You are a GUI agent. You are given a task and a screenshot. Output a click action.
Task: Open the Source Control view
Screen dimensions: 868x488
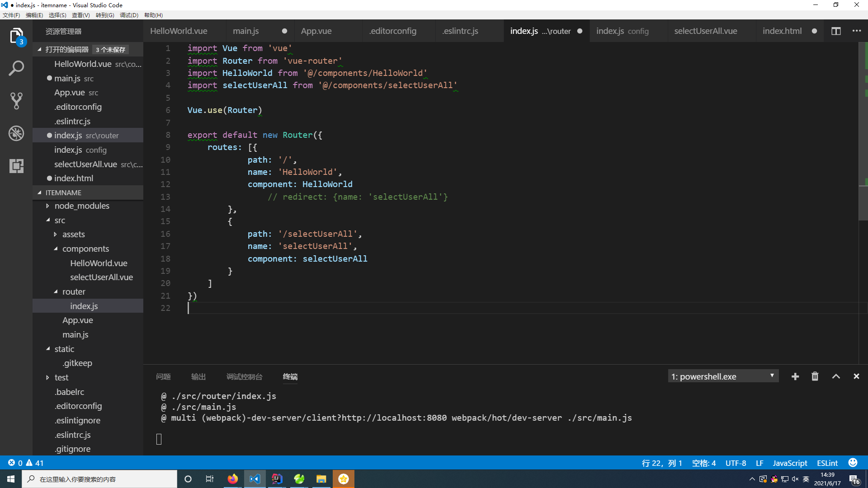point(16,101)
